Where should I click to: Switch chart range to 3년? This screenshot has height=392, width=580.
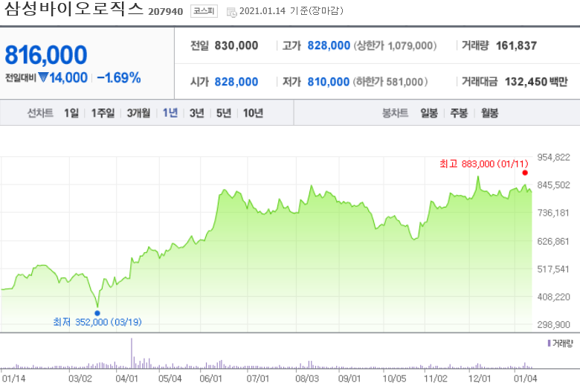(x=197, y=113)
